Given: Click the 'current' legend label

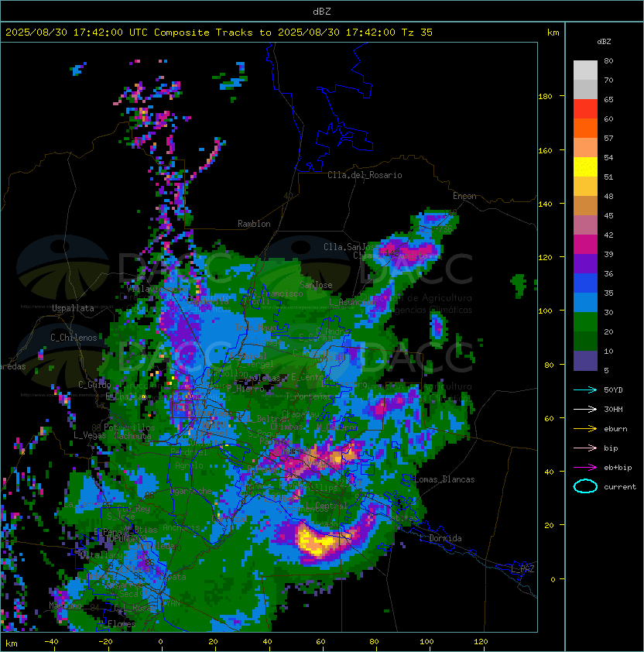Looking at the screenshot, I should point(620,487).
